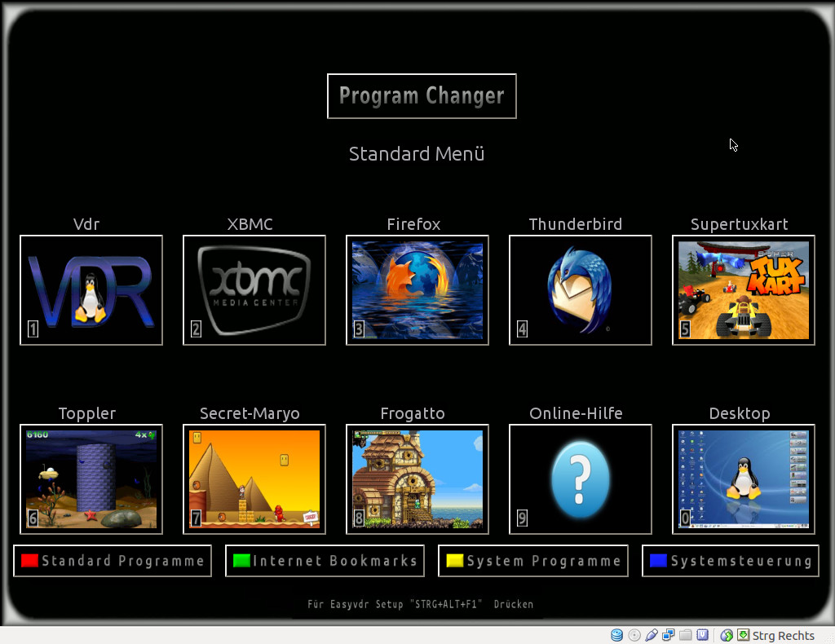Open XBMC Media Center tile
Image resolution: width=835 pixels, height=644 pixels.
click(254, 290)
